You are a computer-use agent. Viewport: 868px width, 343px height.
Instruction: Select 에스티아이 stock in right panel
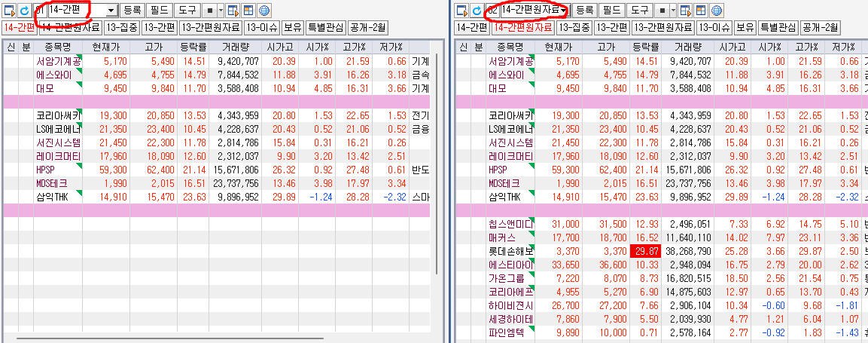tap(510, 265)
